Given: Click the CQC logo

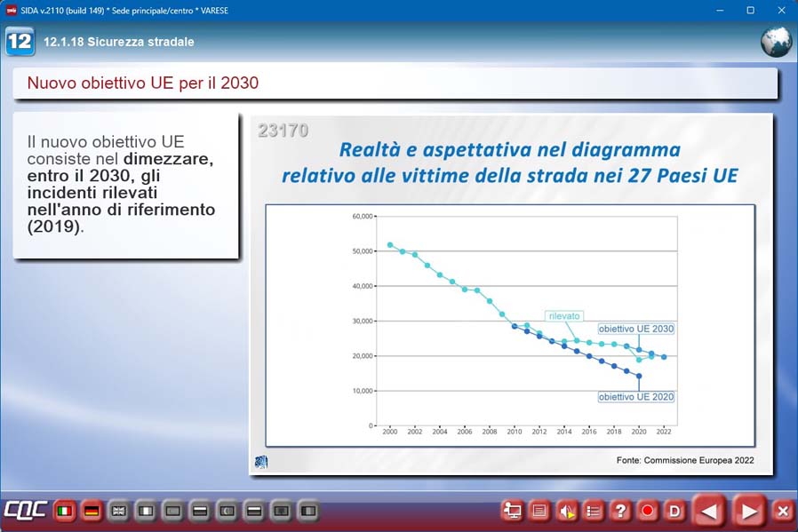Looking at the screenshot, I should (25, 512).
